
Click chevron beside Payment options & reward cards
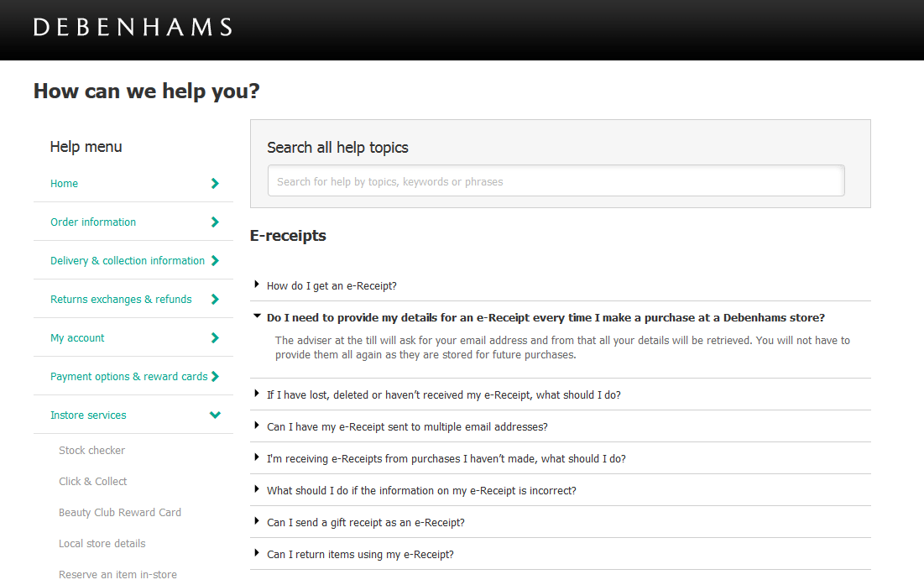(x=215, y=377)
